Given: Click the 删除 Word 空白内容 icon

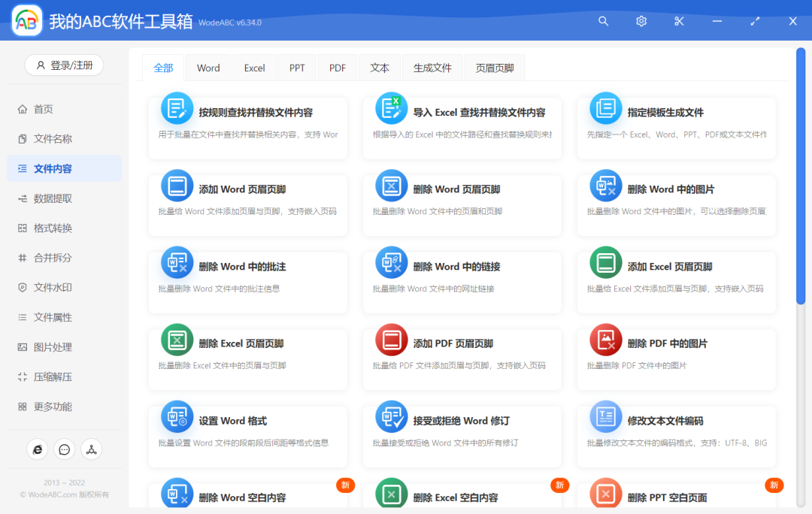Looking at the screenshot, I should [x=177, y=493].
